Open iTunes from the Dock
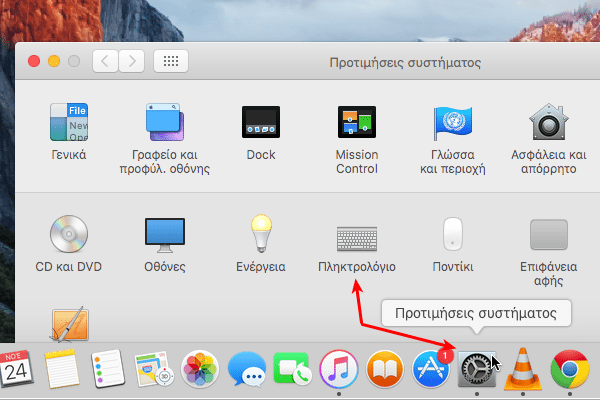The height and width of the screenshot is (400, 600). 339,369
